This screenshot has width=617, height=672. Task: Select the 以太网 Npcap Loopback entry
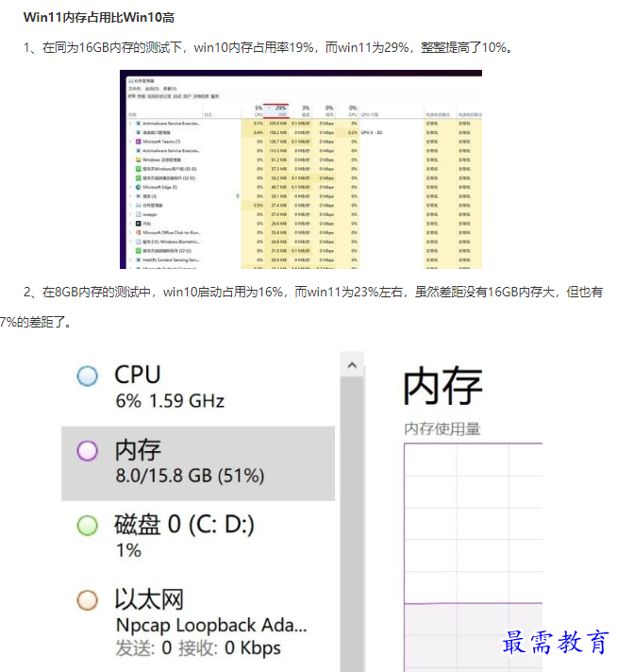pos(198,624)
